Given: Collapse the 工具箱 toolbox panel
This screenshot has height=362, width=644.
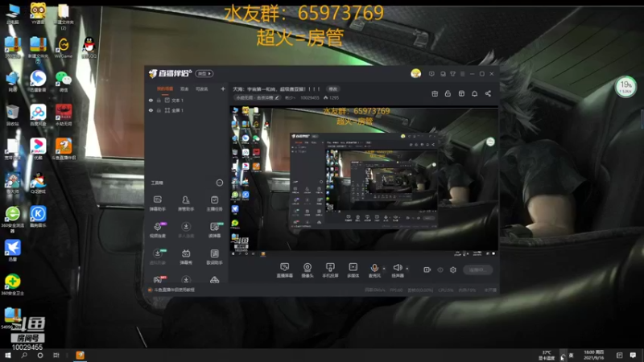Looking at the screenshot, I should pos(219,183).
